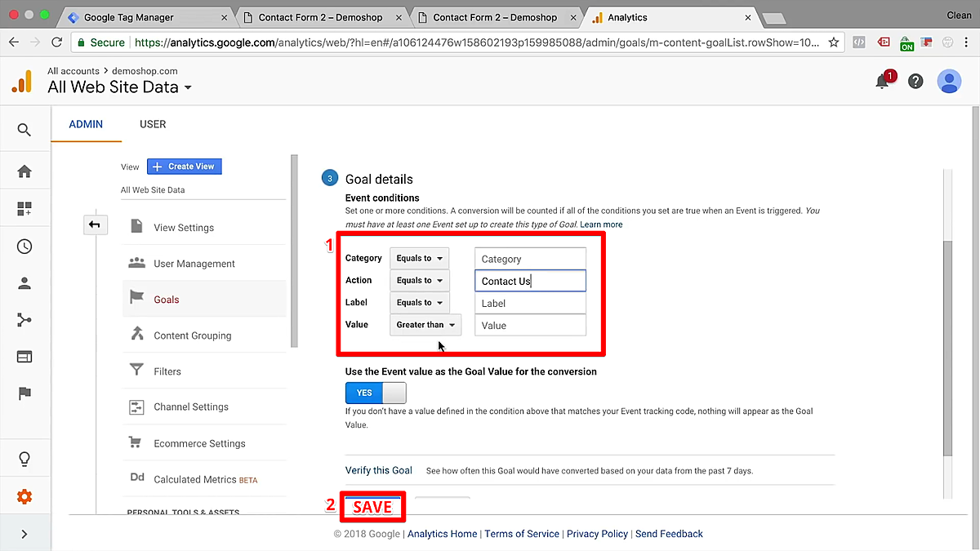The image size is (980, 551).
Task: Click the browser back arrow
Action: pyautogui.click(x=14, y=42)
